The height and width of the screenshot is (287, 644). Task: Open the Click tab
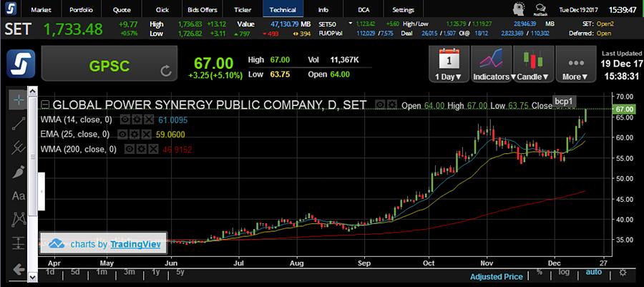[x=162, y=9]
